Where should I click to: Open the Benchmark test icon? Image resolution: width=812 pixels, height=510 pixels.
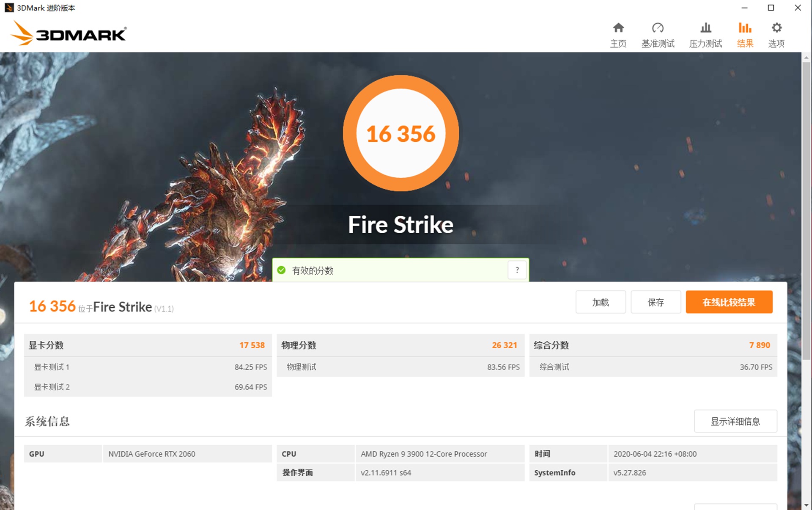click(x=658, y=34)
